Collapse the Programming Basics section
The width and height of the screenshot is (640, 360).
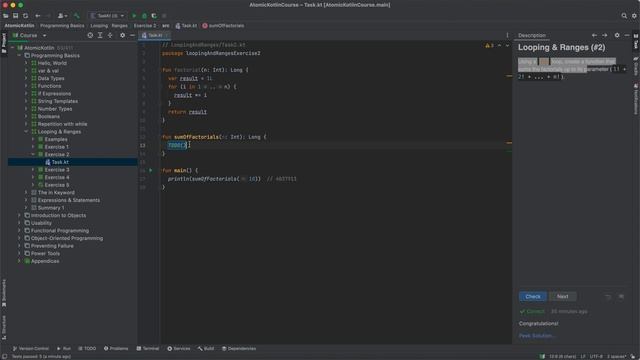click(x=19, y=56)
